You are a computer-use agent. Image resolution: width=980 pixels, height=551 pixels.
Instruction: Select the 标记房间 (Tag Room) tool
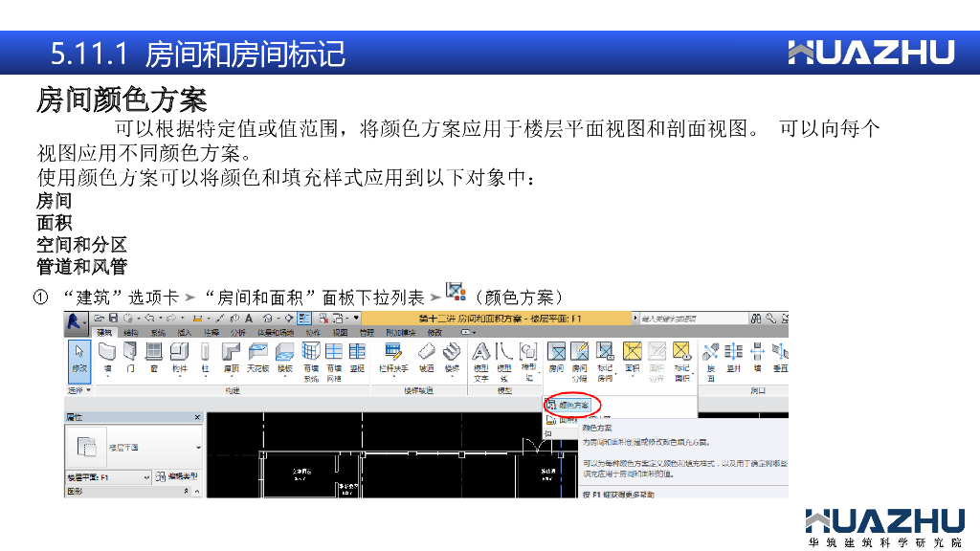click(x=605, y=362)
